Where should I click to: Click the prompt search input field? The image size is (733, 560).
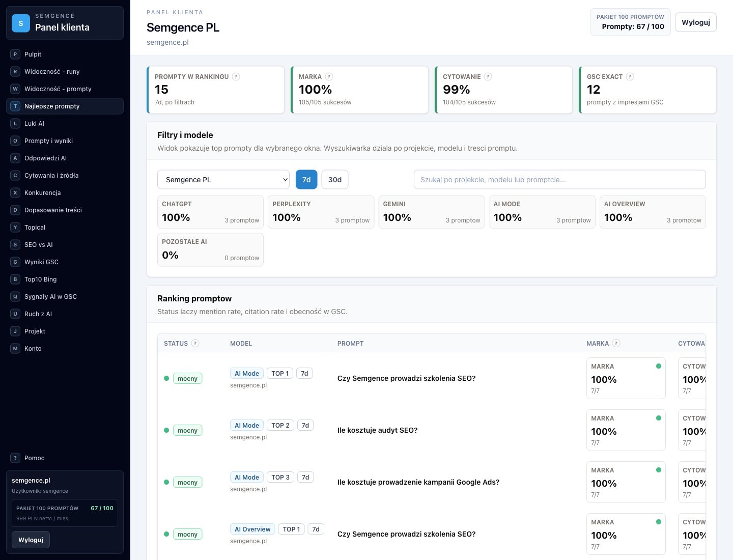pos(560,179)
